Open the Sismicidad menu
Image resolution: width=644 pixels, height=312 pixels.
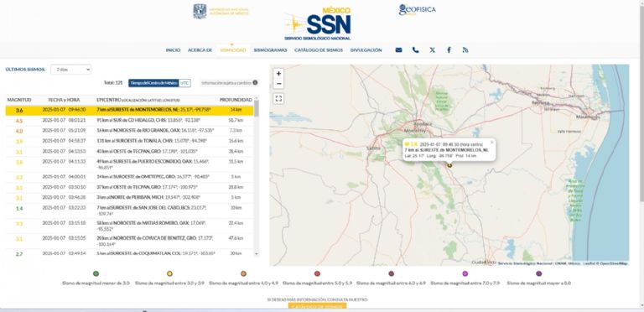(x=233, y=50)
